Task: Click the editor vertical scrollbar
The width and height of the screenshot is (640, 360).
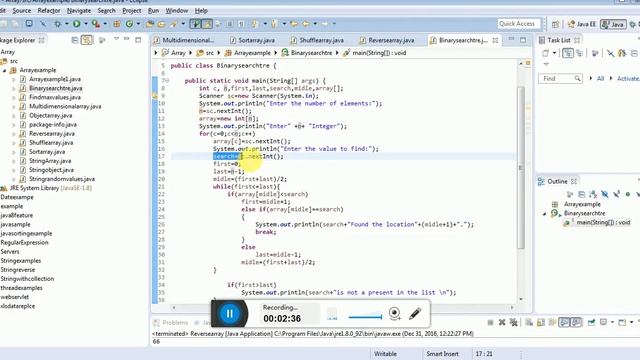Action: point(521,167)
